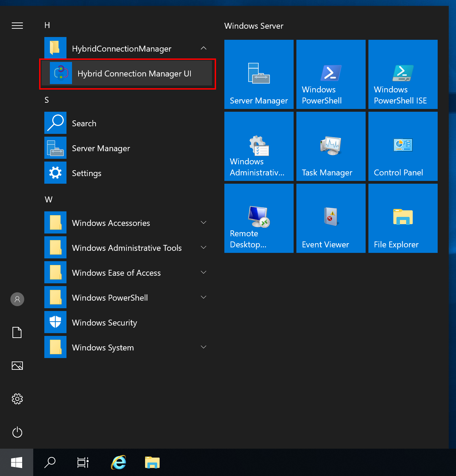Viewport: 456px width, 476px height.
Task: Click the letter H group header
Action: [47, 25]
